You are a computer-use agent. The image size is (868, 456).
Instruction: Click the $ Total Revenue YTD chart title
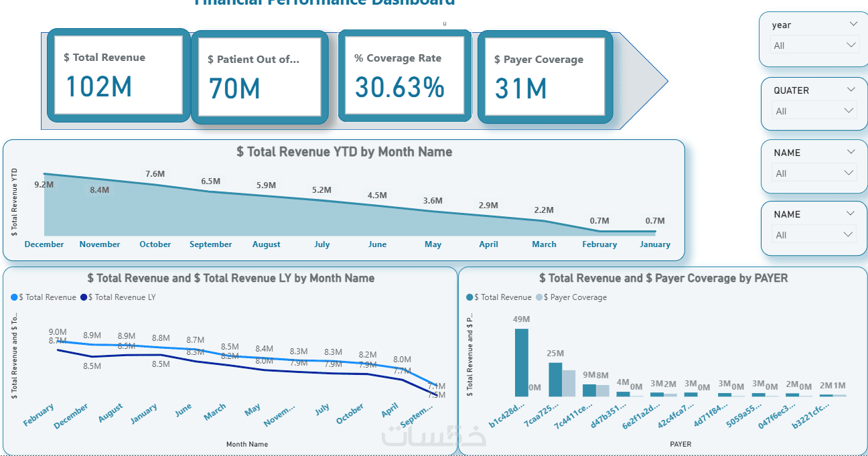(344, 152)
